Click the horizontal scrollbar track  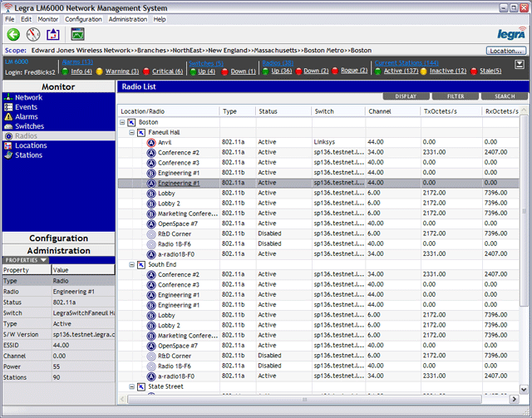pos(304,400)
